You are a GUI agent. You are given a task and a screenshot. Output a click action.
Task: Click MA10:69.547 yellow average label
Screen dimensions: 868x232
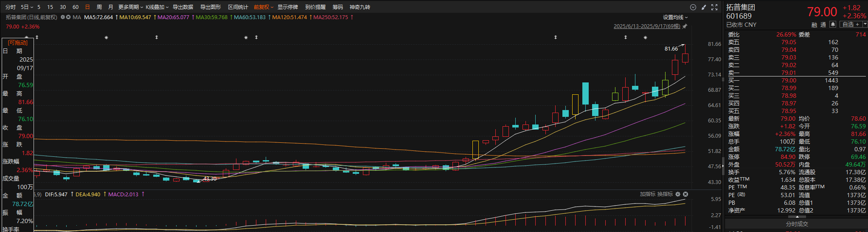point(135,17)
